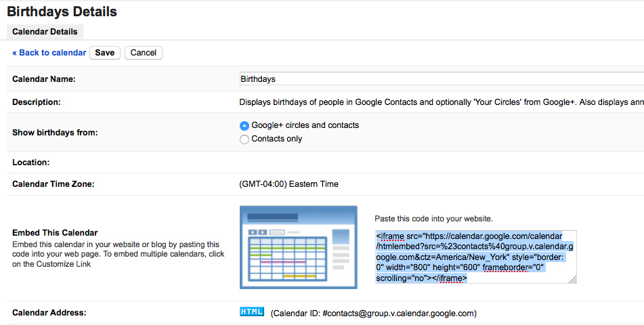Click the Customize Link mention in embed description
The image size is (644, 325).
[64, 264]
